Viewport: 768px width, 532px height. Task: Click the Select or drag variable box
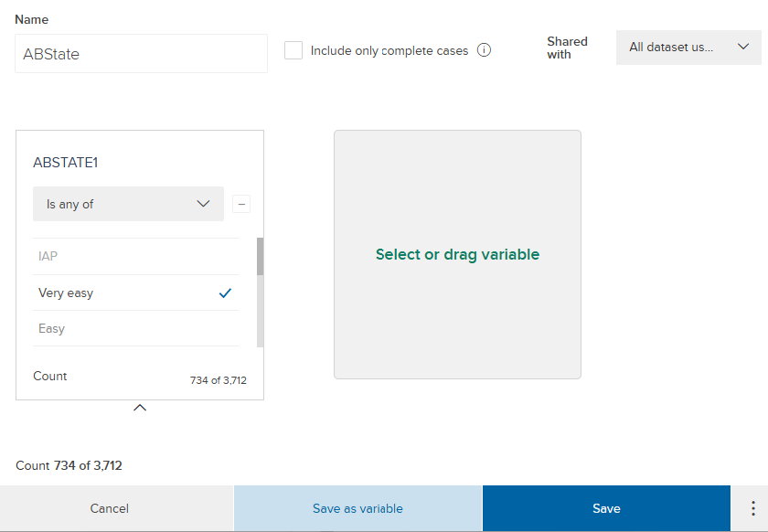(457, 254)
